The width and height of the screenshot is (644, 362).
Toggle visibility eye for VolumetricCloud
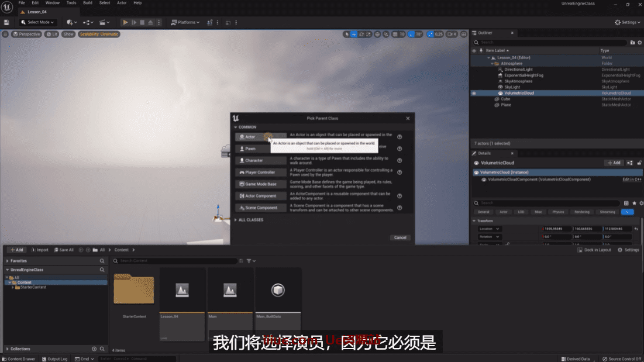click(474, 93)
